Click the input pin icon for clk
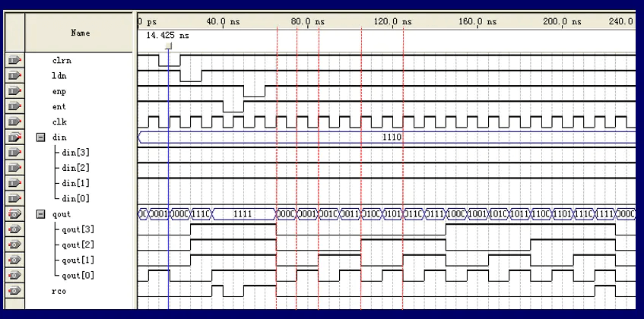 (14, 122)
